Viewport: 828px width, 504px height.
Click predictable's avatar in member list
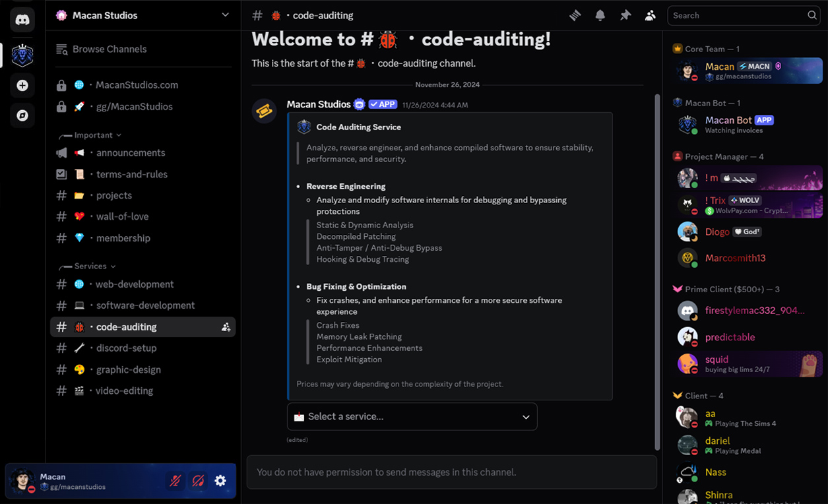687,337
